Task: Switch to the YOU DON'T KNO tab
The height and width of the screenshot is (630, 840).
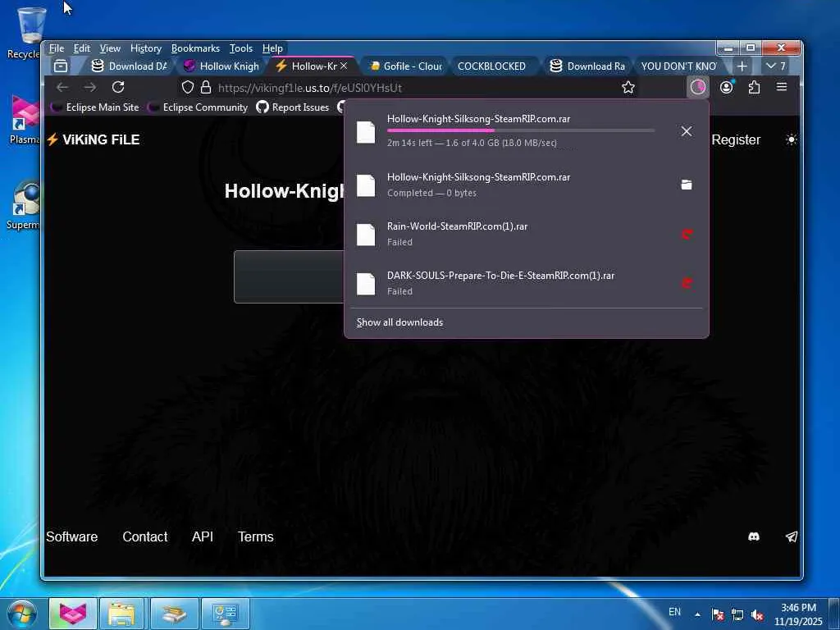Action: click(678, 66)
